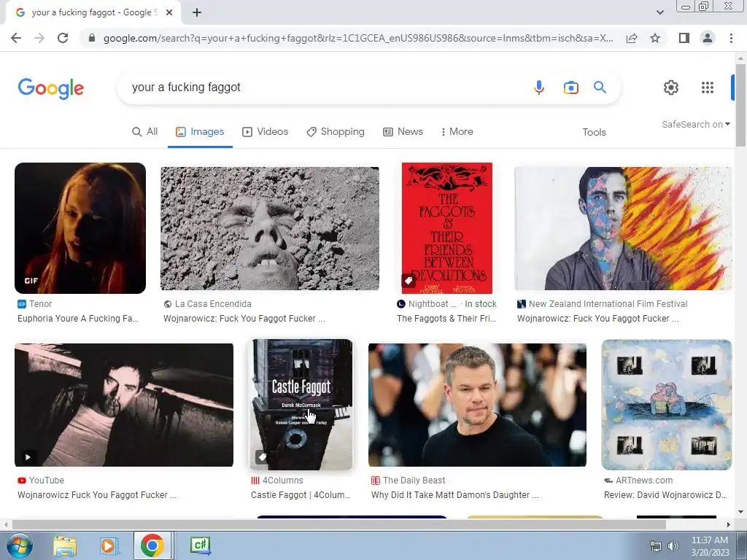Open the ARTnews.com source link
Viewport: 747px width, 560px height.
click(638, 481)
